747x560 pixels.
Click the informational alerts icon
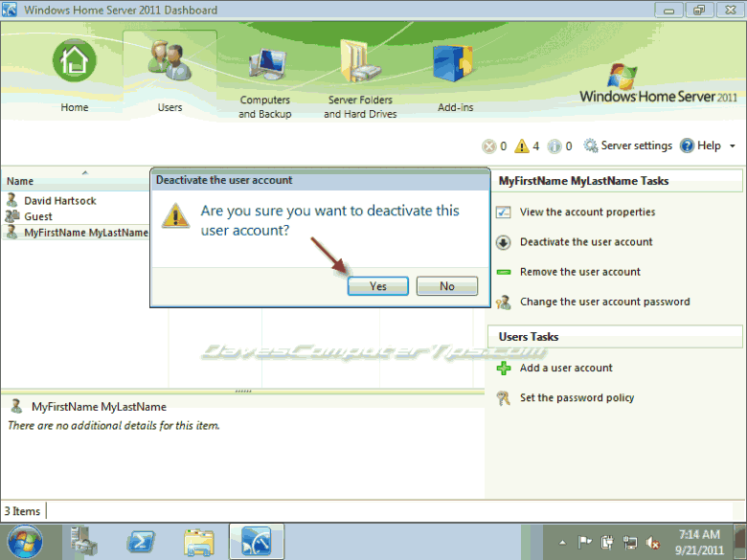[x=555, y=146]
